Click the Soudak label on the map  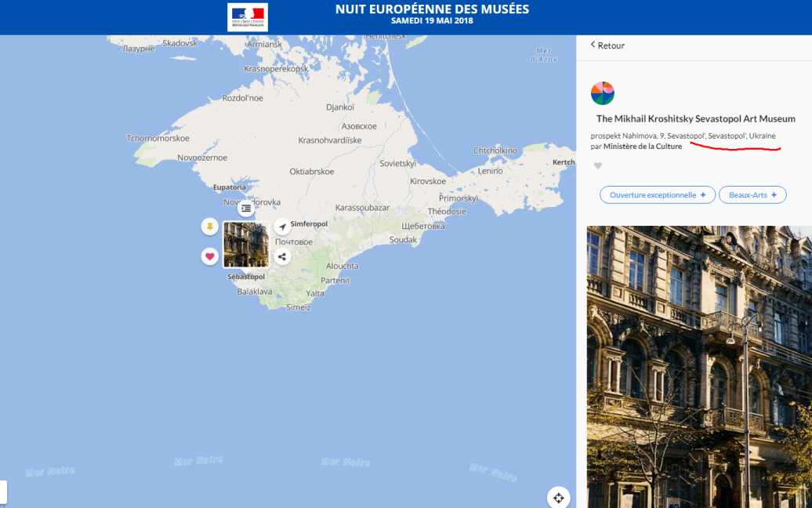[x=403, y=240]
